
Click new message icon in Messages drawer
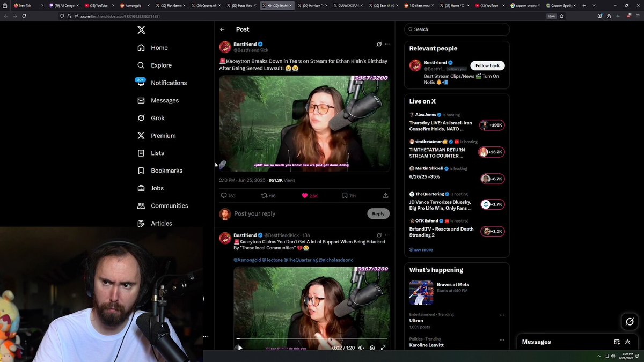617,342
